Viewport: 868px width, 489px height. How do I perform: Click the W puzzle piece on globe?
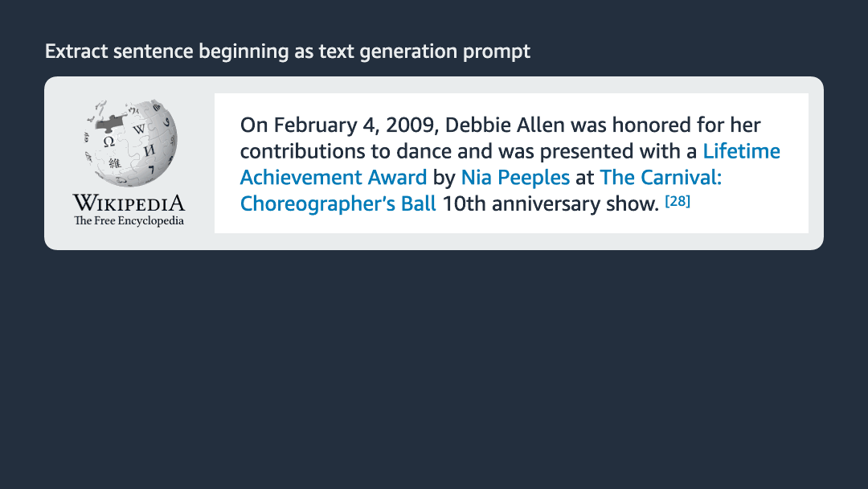click(x=138, y=129)
